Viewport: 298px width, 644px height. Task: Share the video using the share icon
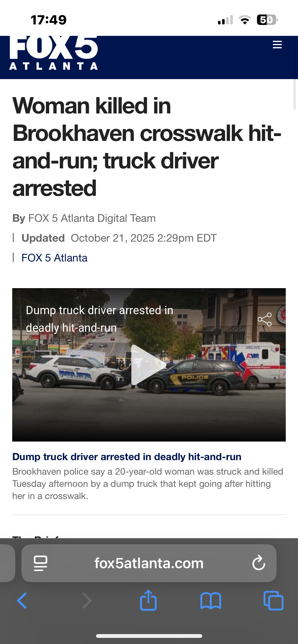point(265,319)
